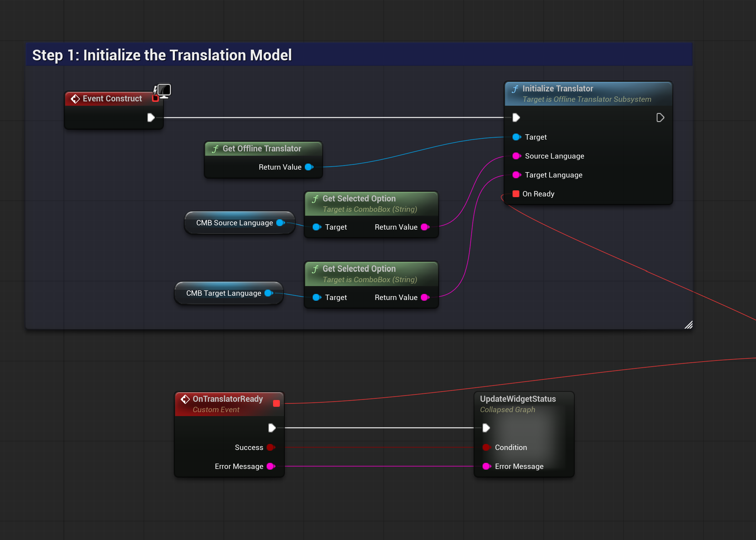This screenshot has width=756, height=540.
Task: Click the Success boolean output pin
Action: tap(271, 447)
